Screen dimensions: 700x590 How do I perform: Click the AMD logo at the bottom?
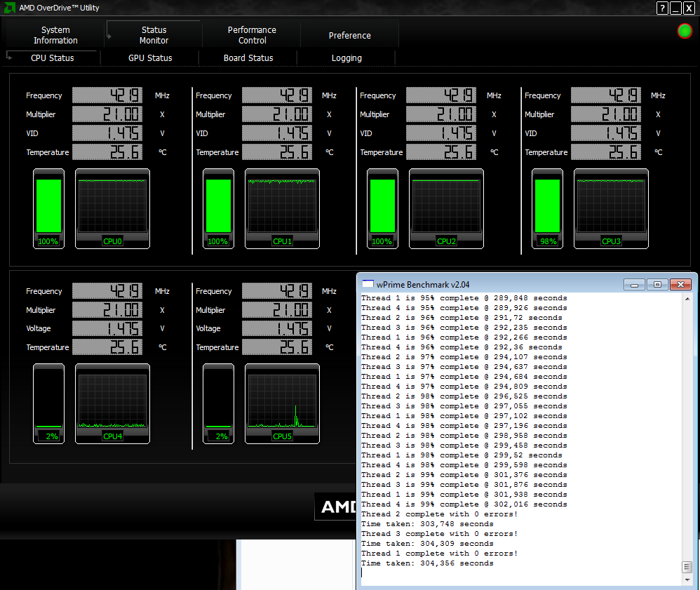[336, 507]
